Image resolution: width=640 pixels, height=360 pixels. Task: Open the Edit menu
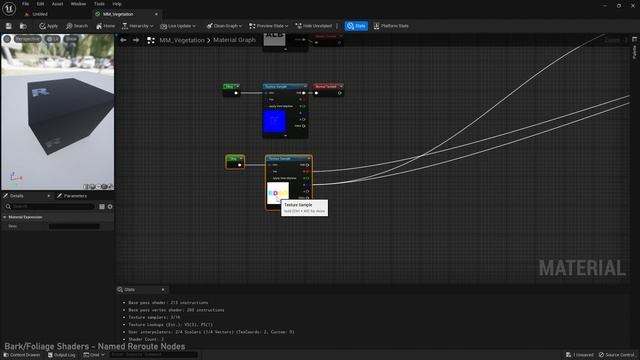point(40,4)
